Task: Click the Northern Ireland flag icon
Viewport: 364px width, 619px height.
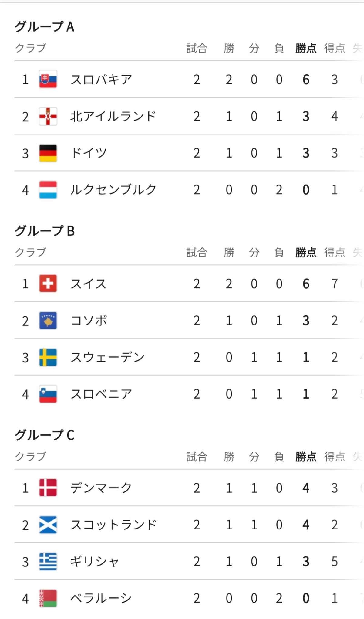Action: 48,116
